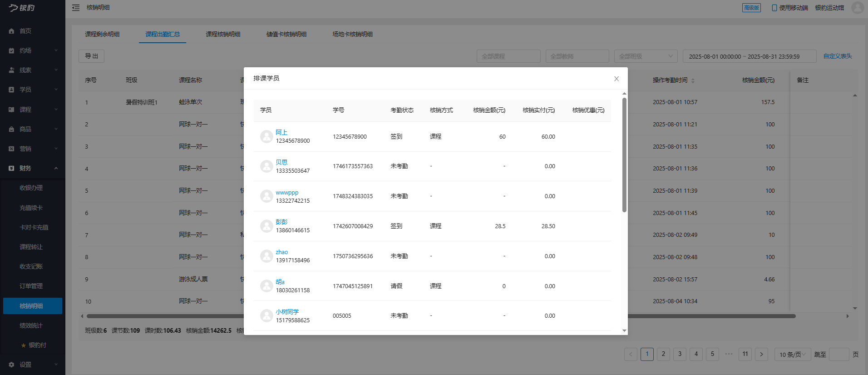Switch to 课程核销明细 tab
Viewport: 868px width, 375px height.
tap(223, 34)
